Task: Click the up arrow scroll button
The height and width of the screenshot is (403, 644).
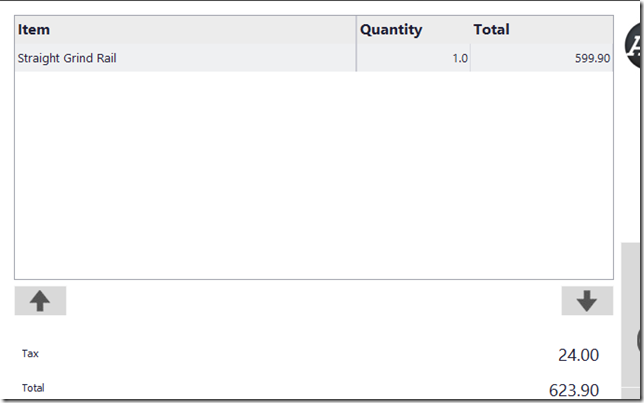Action: pyautogui.click(x=40, y=301)
